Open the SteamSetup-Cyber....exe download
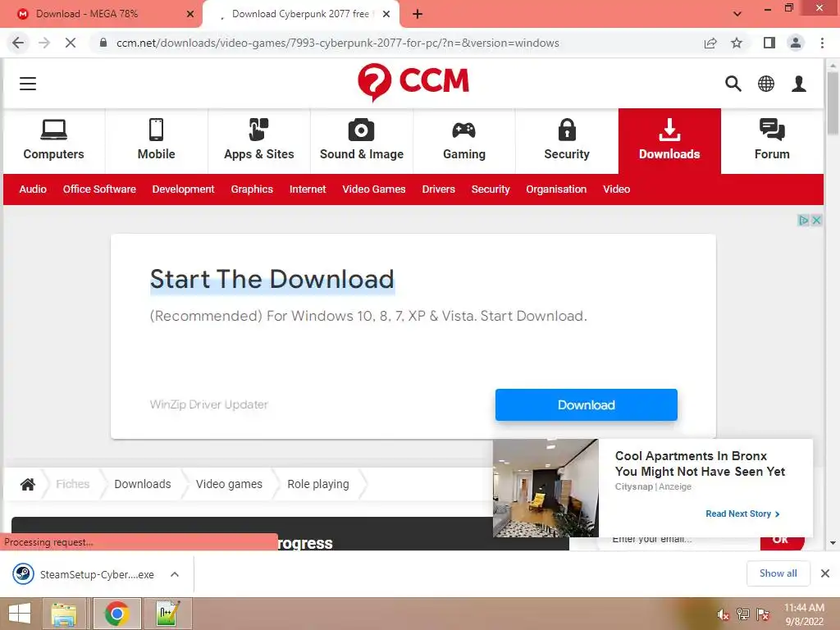This screenshot has width=840, height=630. [84, 574]
